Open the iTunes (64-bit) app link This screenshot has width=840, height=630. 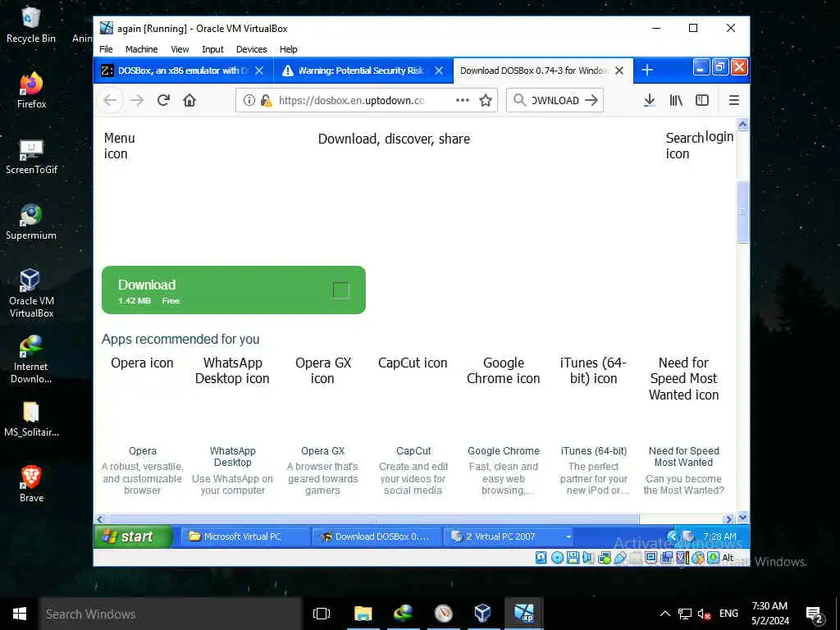point(594,451)
